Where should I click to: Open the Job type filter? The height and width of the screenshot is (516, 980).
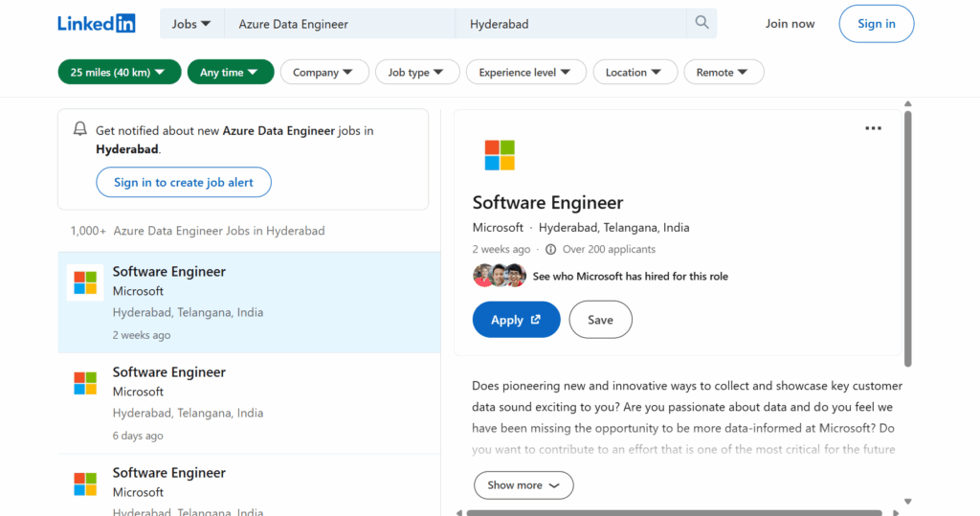[415, 73]
